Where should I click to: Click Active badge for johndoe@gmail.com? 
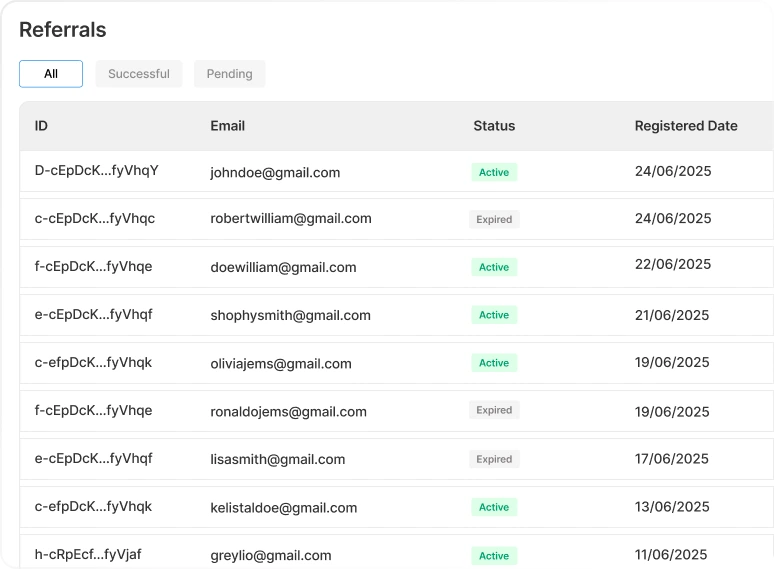point(494,172)
